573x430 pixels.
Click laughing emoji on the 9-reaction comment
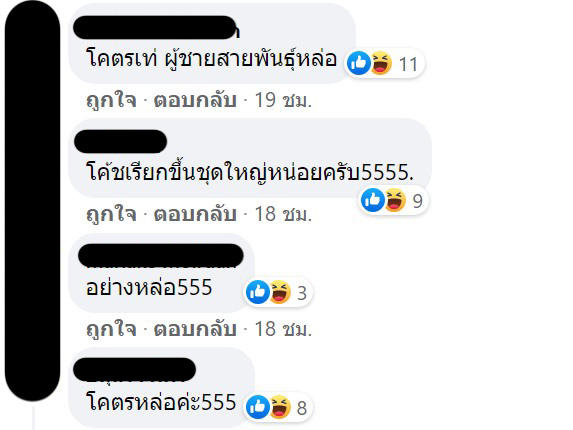(394, 200)
